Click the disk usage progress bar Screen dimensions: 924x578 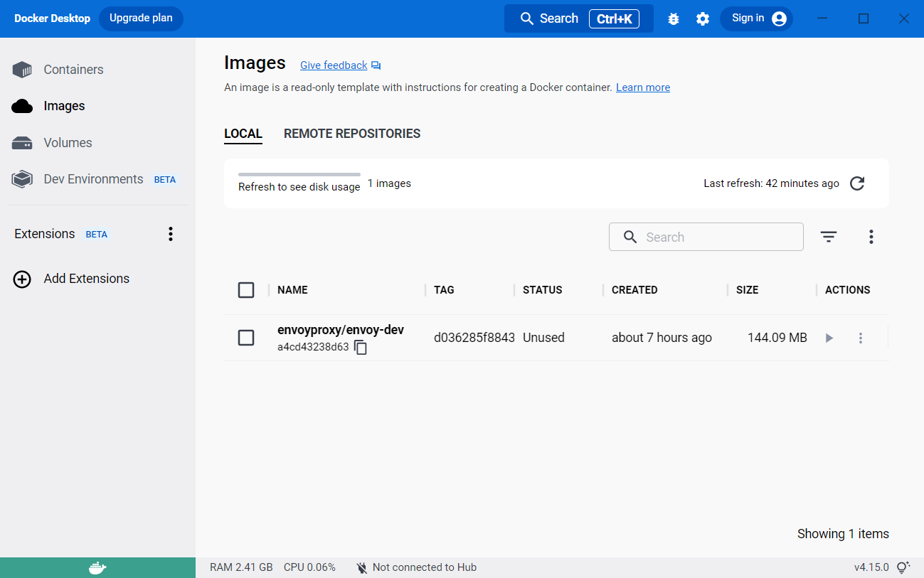pos(299,174)
